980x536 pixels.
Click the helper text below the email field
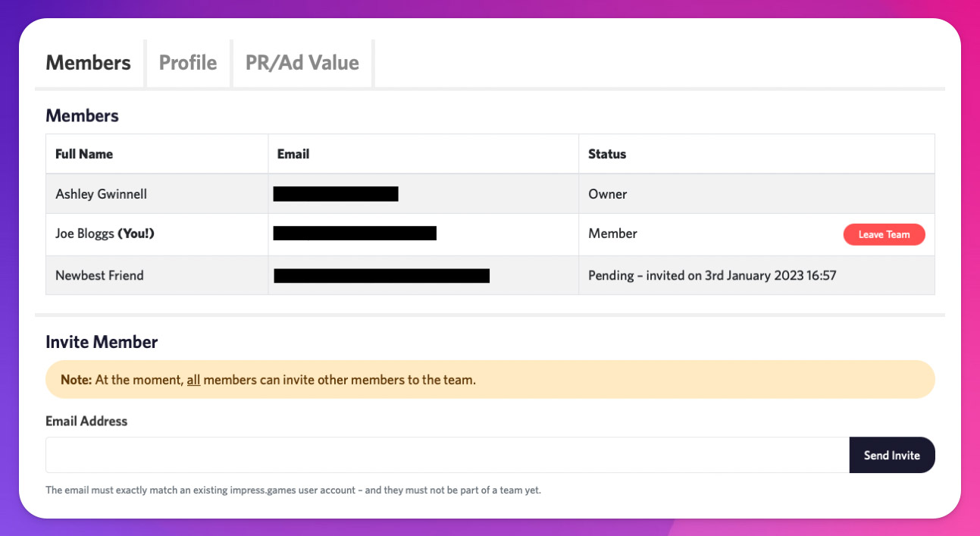293,491
